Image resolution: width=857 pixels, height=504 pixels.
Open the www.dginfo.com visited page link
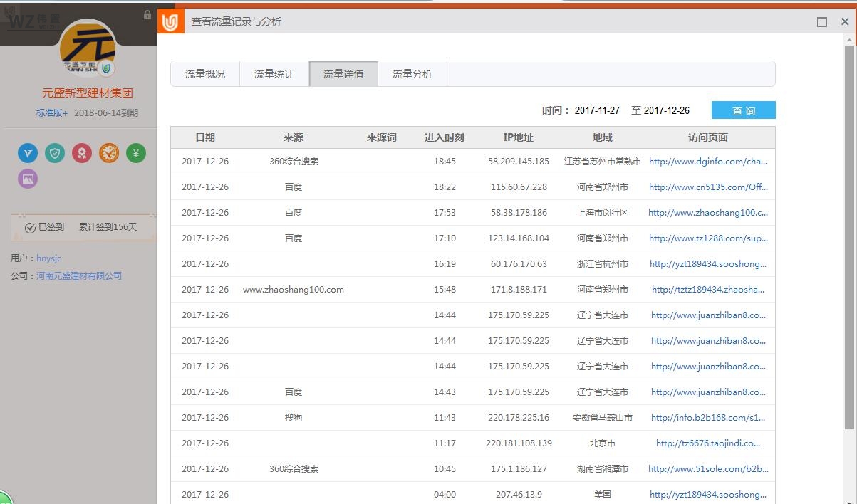point(708,162)
